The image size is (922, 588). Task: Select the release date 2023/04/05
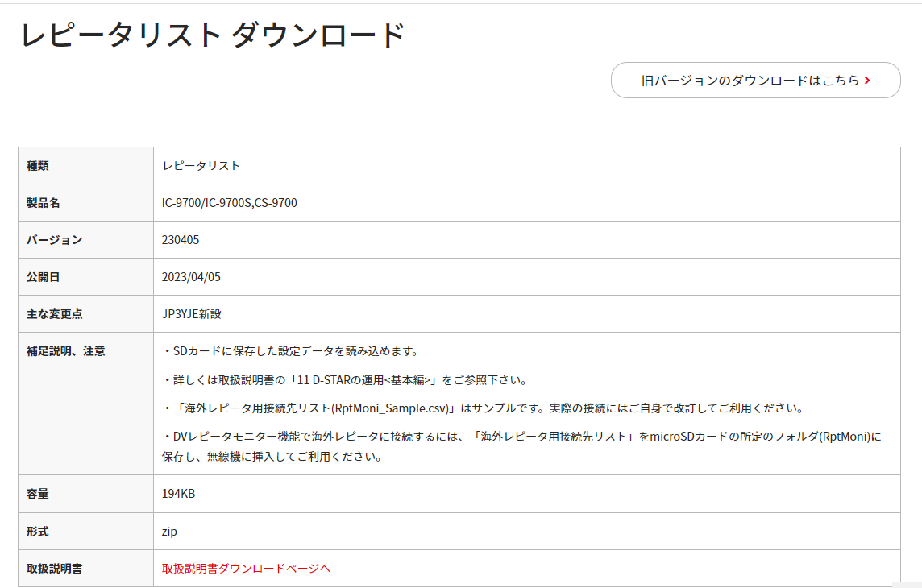coord(191,276)
